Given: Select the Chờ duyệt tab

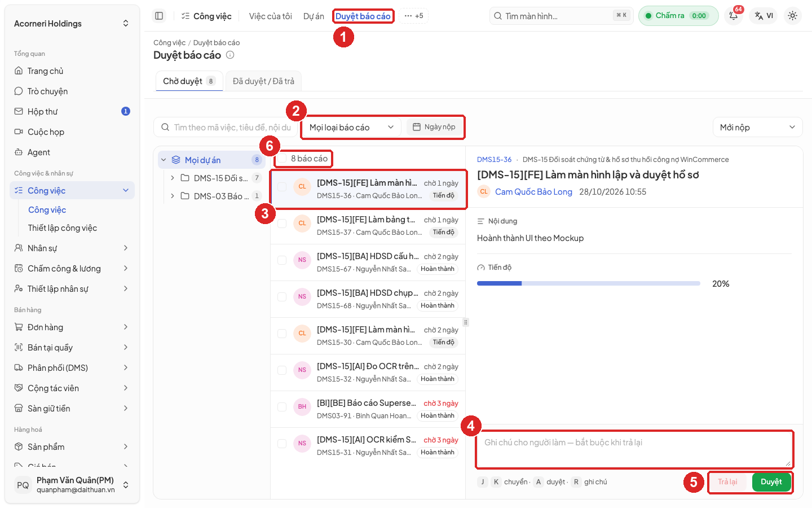Looking at the screenshot, I should tap(189, 81).
